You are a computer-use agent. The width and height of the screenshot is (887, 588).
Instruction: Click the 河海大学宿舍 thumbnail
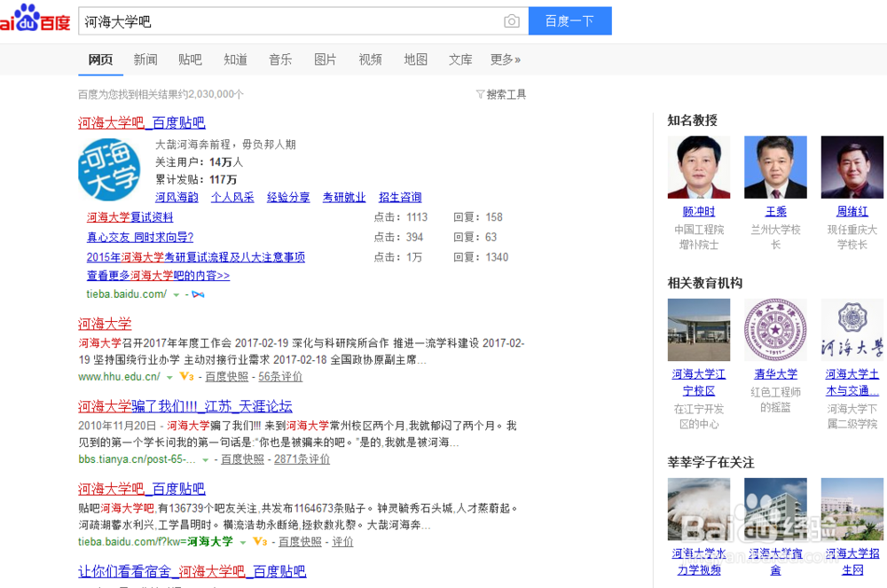click(x=775, y=509)
